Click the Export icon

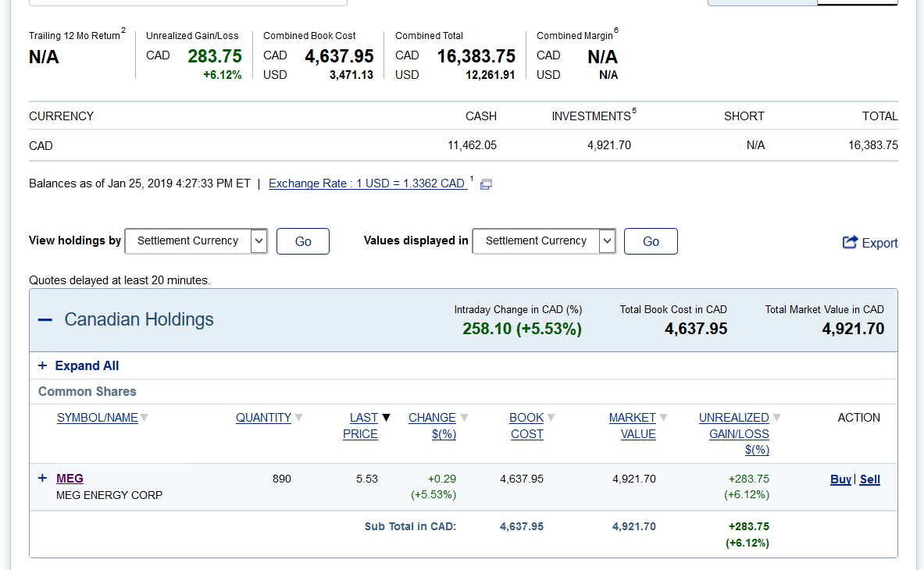pos(850,242)
